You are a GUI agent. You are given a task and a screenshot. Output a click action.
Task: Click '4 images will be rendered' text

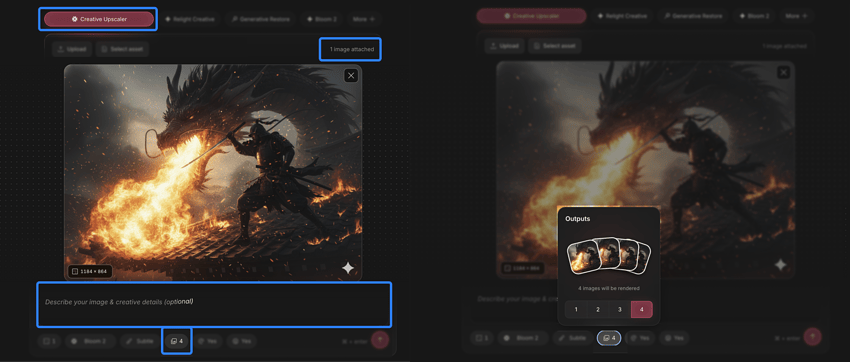pyautogui.click(x=609, y=288)
